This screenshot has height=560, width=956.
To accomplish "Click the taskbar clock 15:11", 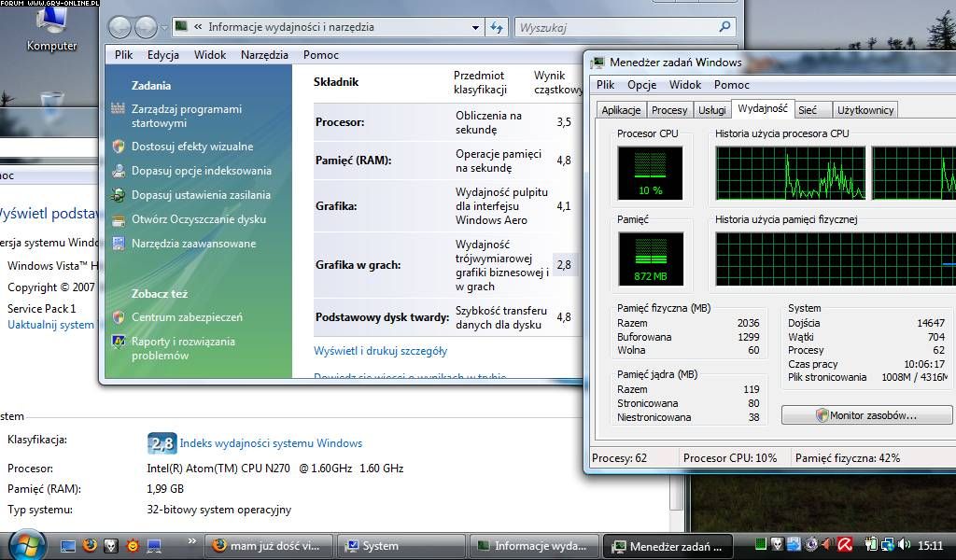I will [x=930, y=545].
